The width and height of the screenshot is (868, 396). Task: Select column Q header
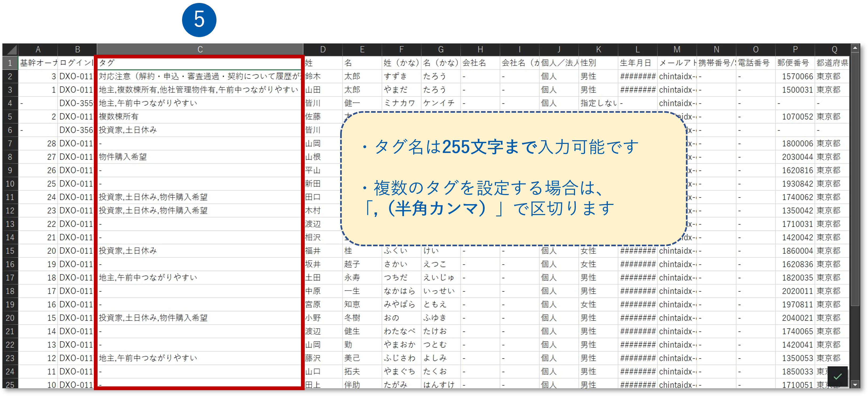point(834,50)
